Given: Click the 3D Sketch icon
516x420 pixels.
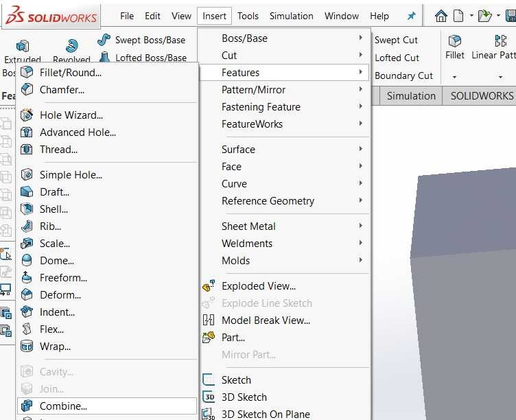Looking at the screenshot, I should [209, 397].
